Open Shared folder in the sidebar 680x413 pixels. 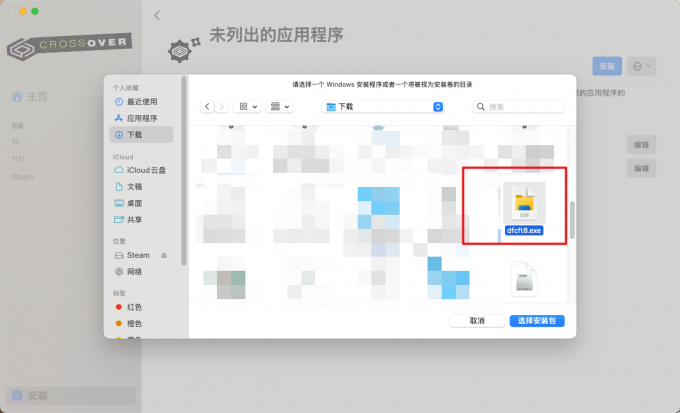point(141,220)
